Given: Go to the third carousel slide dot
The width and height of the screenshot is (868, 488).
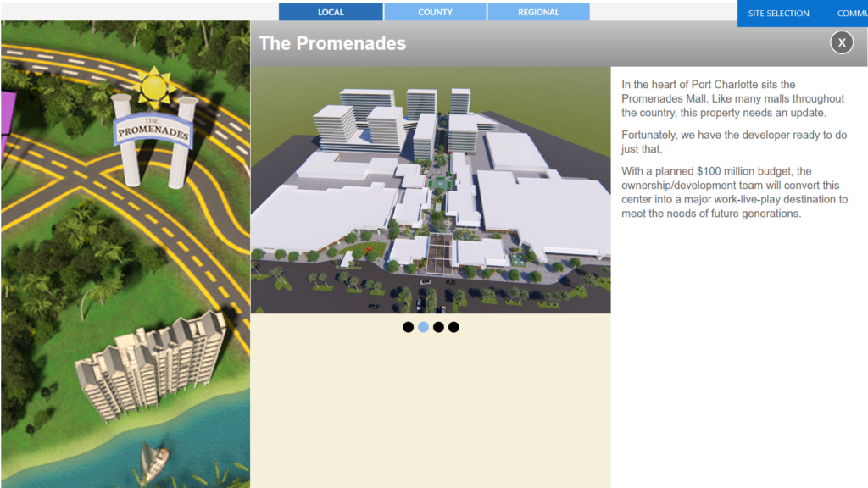Looking at the screenshot, I should (438, 327).
